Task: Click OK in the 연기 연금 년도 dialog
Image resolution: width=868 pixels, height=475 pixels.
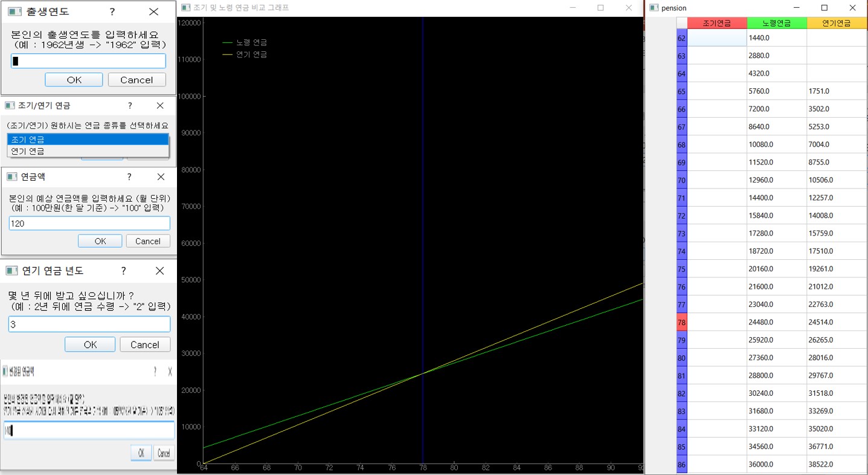Action: (90, 344)
